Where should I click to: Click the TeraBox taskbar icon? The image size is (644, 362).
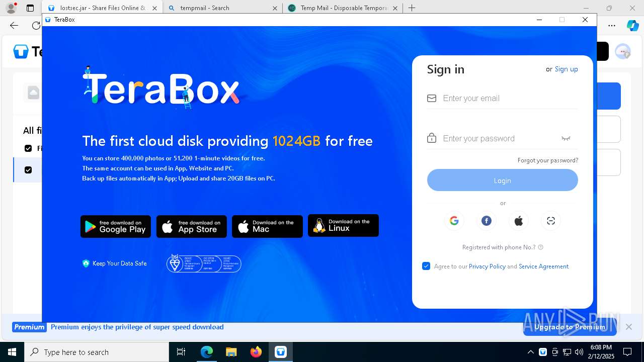(x=281, y=352)
